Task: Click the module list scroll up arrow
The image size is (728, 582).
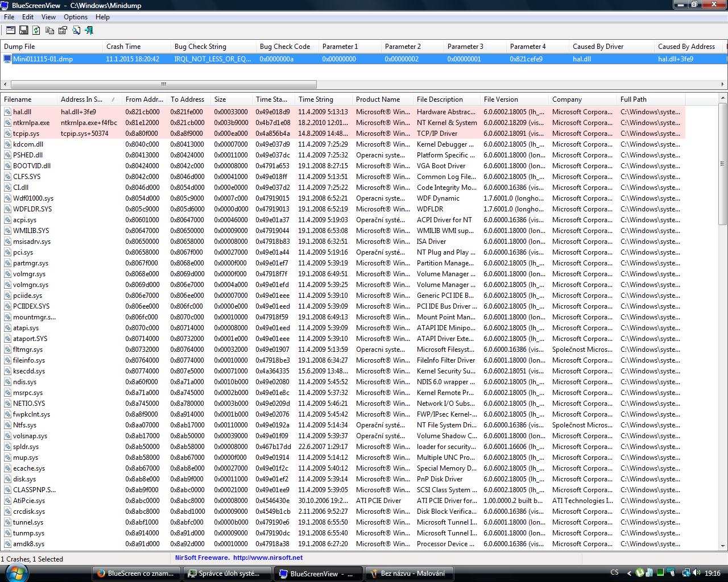Action: pyautogui.click(x=723, y=98)
